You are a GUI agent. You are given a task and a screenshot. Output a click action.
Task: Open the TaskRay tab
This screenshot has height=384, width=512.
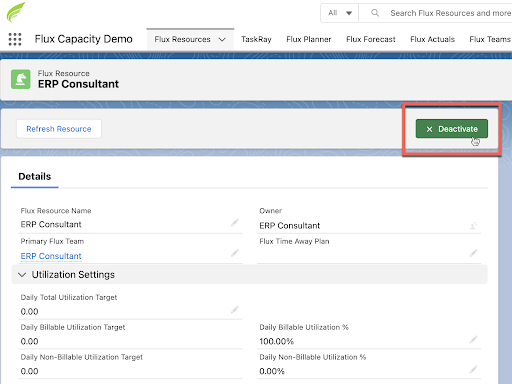coord(256,39)
